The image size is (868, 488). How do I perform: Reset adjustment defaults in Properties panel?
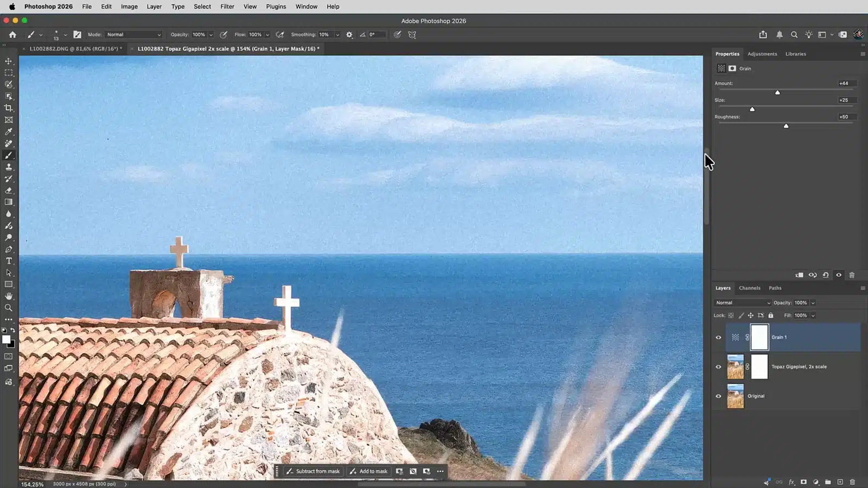(x=826, y=275)
